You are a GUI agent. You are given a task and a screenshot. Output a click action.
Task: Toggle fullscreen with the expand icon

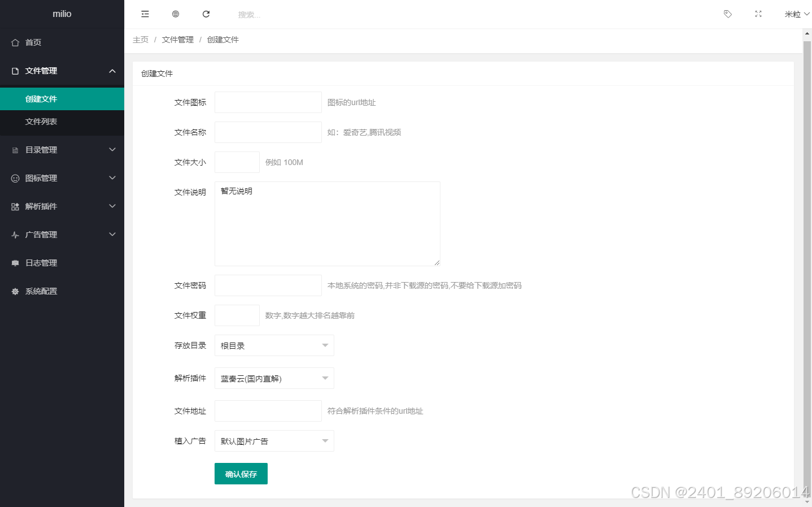[758, 14]
